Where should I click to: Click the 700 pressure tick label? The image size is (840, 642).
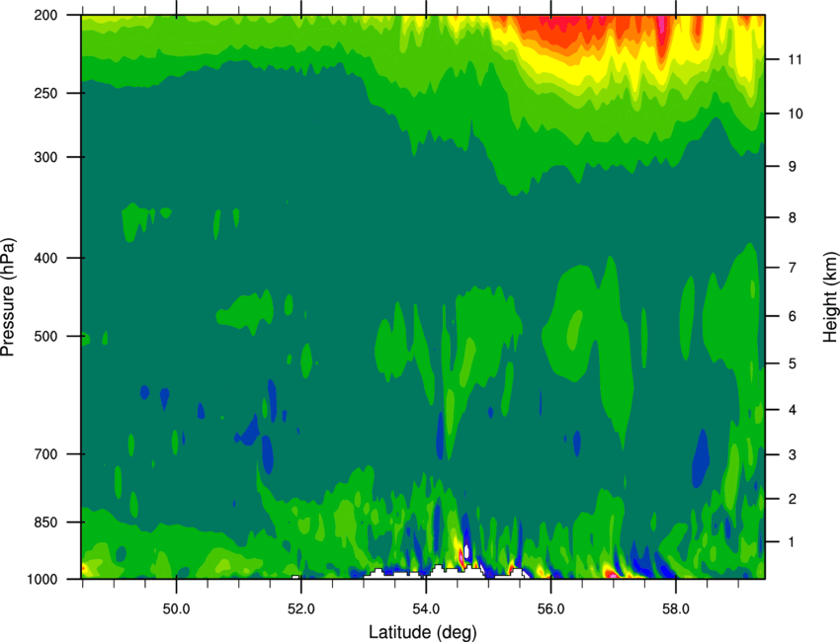(x=45, y=454)
